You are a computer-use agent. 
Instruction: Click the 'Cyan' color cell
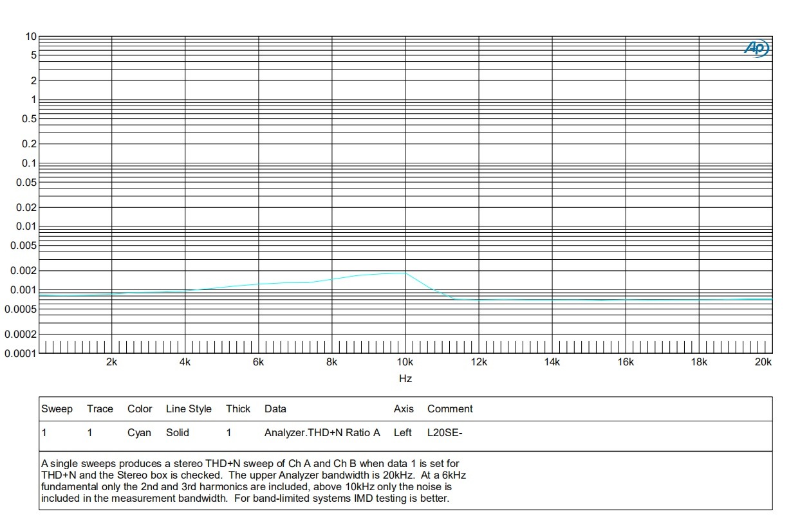coord(139,433)
